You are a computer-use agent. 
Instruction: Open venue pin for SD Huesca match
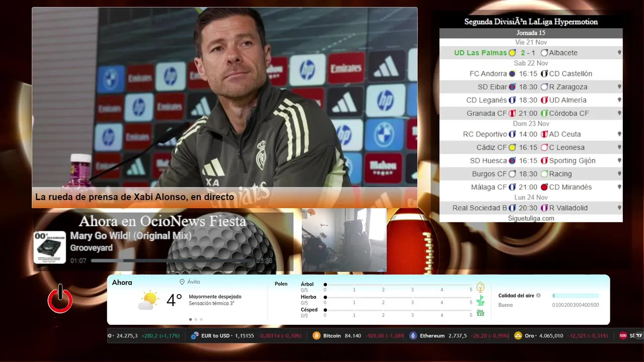pos(619,161)
